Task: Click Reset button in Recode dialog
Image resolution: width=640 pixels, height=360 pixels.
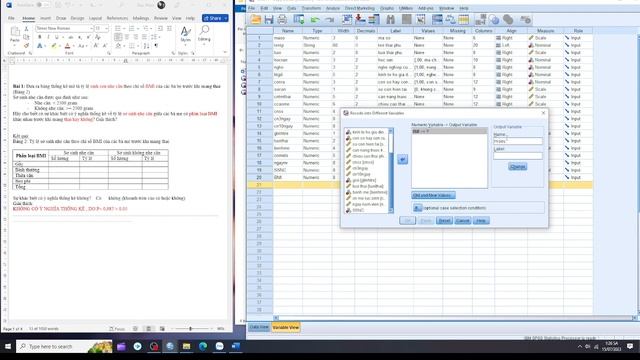Action: click(444, 221)
